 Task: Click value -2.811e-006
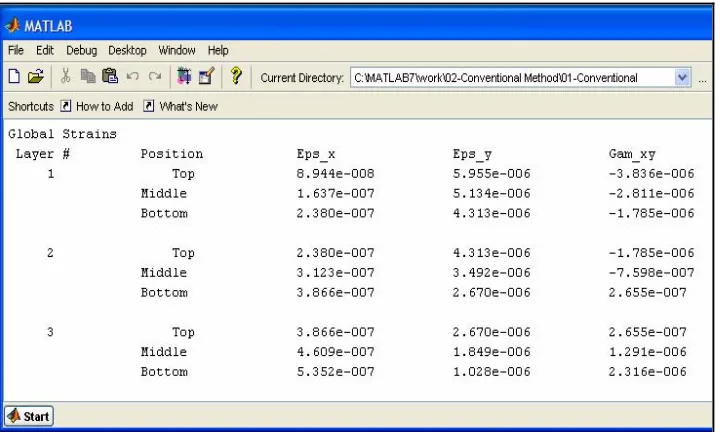coord(652,193)
